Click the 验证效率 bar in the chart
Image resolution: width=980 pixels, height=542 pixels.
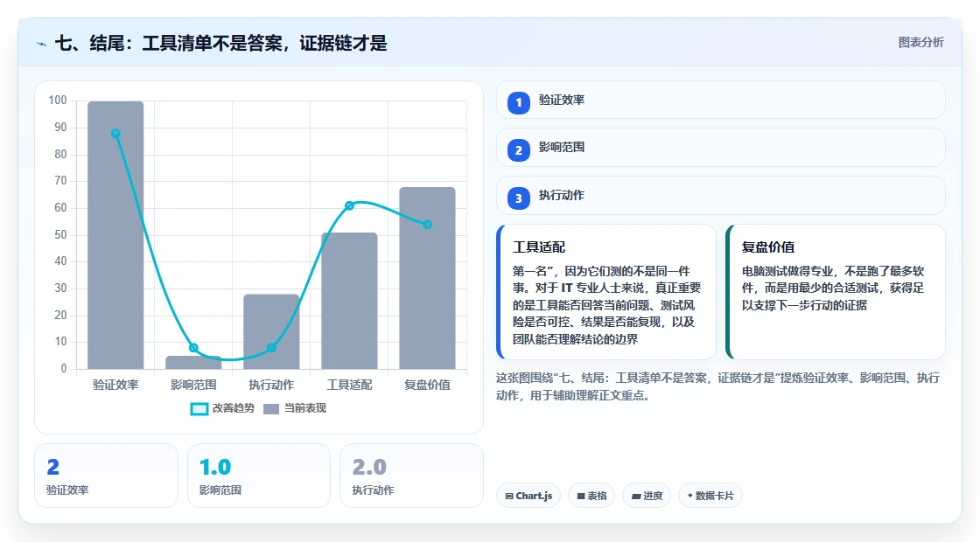115,235
